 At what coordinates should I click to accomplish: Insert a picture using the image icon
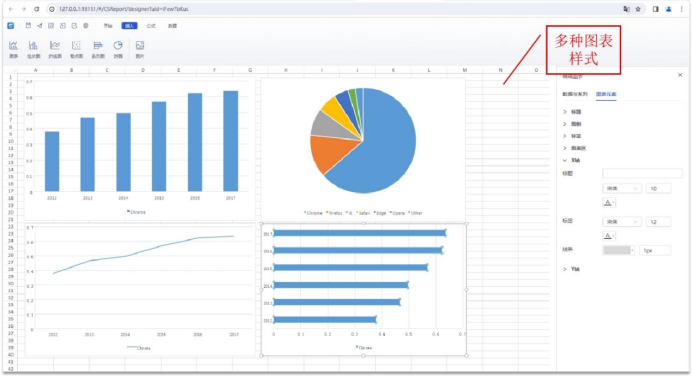[x=140, y=49]
